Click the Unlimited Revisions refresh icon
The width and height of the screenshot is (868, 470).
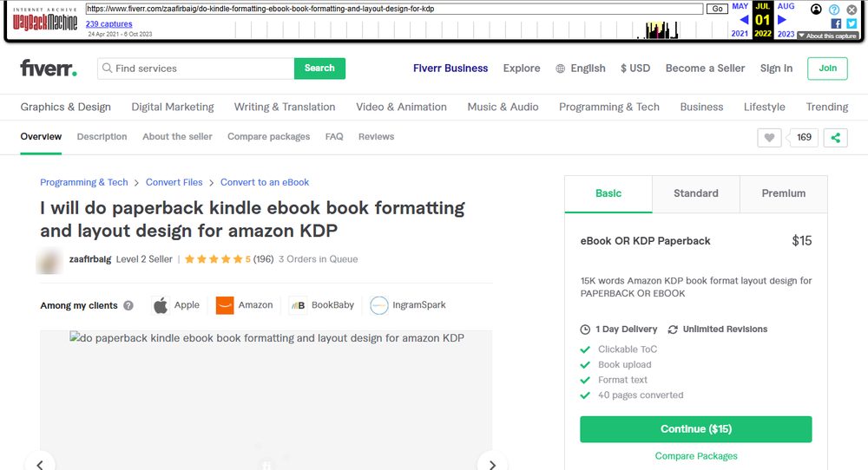point(673,330)
